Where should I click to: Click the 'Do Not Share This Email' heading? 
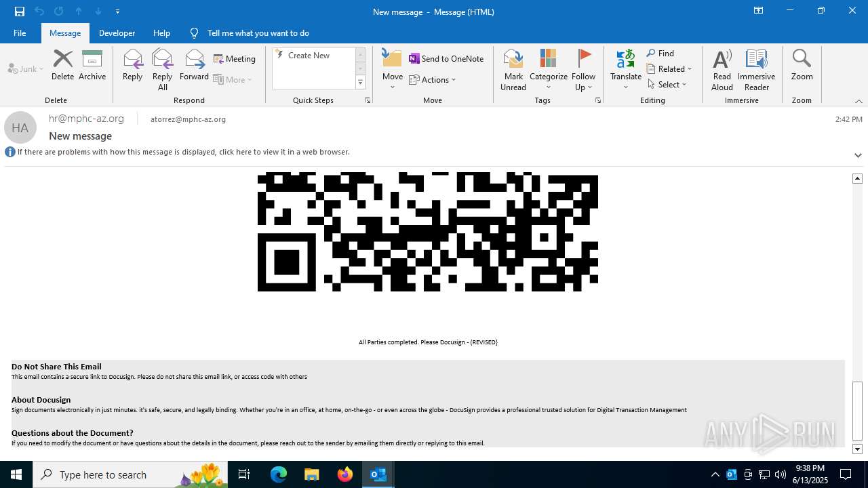(x=56, y=367)
